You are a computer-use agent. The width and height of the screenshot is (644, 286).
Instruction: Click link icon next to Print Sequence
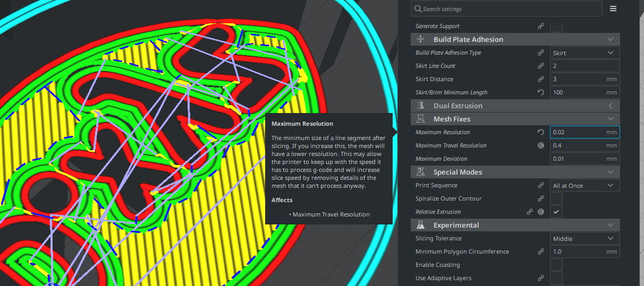(541, 185)
